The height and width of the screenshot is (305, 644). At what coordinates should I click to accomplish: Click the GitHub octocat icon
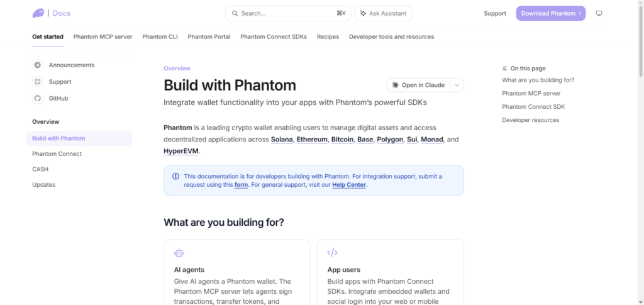pyautogui.click(x=37, y=99)
